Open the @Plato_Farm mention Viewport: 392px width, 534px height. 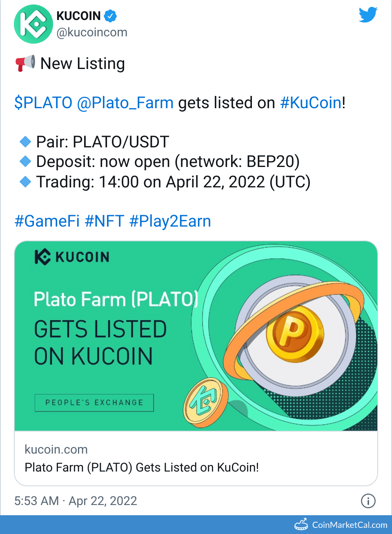pos(125,102)
